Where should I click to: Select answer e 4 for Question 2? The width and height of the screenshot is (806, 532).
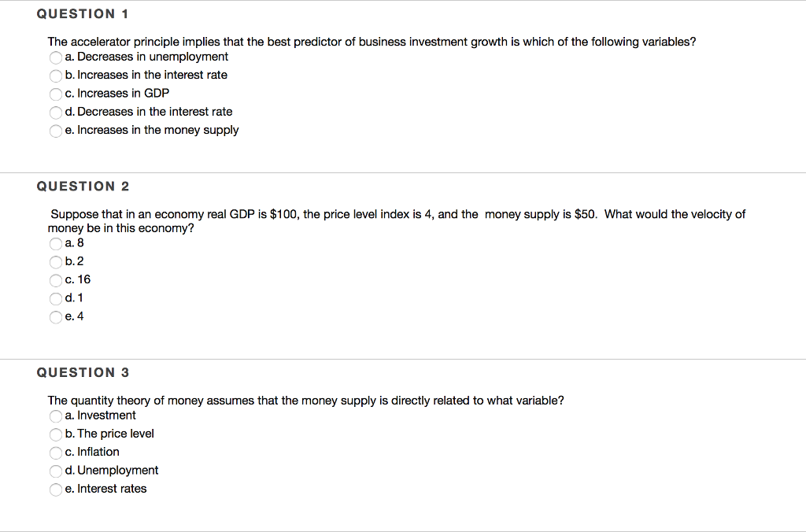pyautogui.click(x=55, y=317)
